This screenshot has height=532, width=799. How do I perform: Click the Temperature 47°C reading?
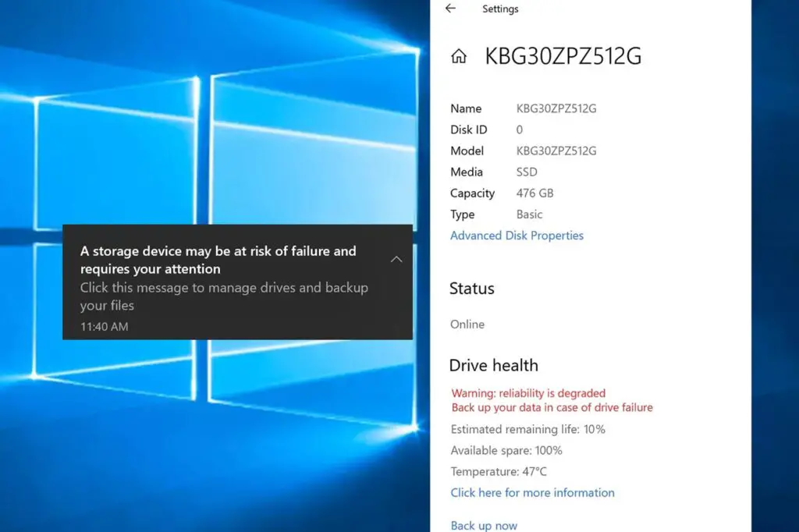pos(499,471)
